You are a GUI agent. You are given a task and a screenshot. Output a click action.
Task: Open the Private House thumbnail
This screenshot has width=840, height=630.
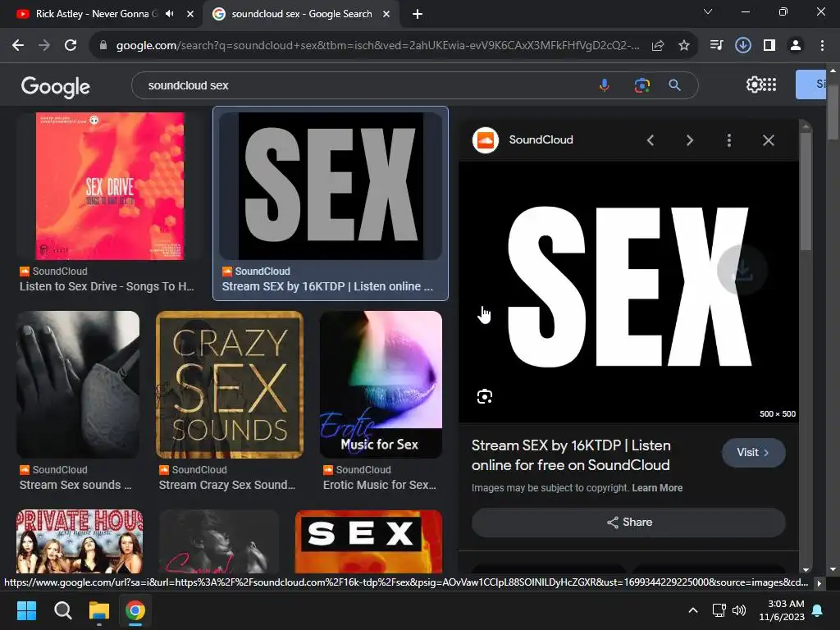pyautogui.click(x=80, y=541)
